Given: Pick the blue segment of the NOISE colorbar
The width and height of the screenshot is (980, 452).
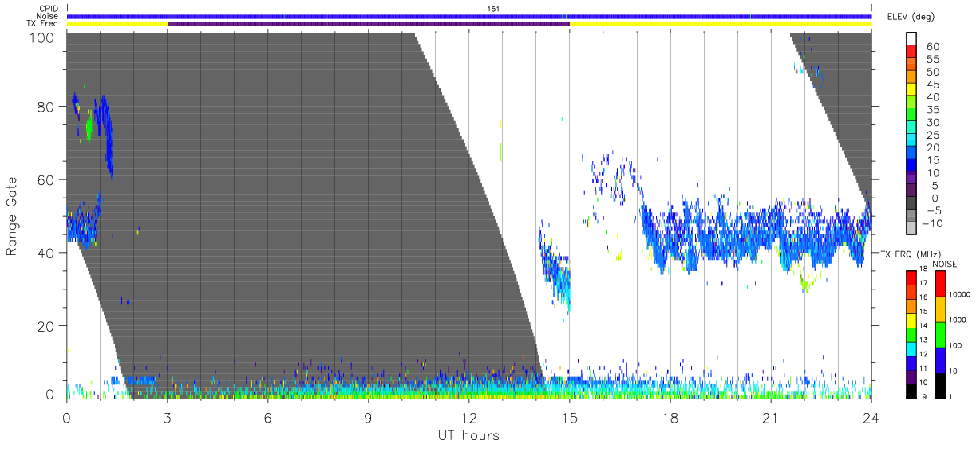Looking at the screenshot, I should point(940,359).
